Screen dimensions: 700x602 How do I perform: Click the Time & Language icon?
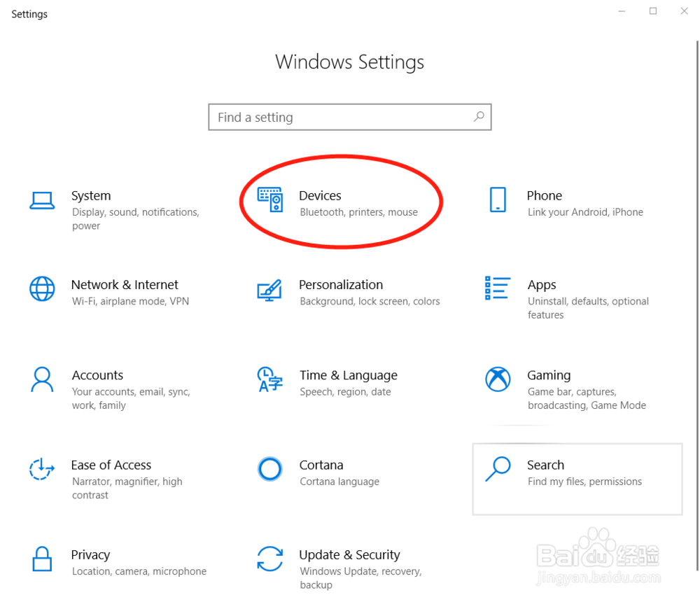pos(270,379)
